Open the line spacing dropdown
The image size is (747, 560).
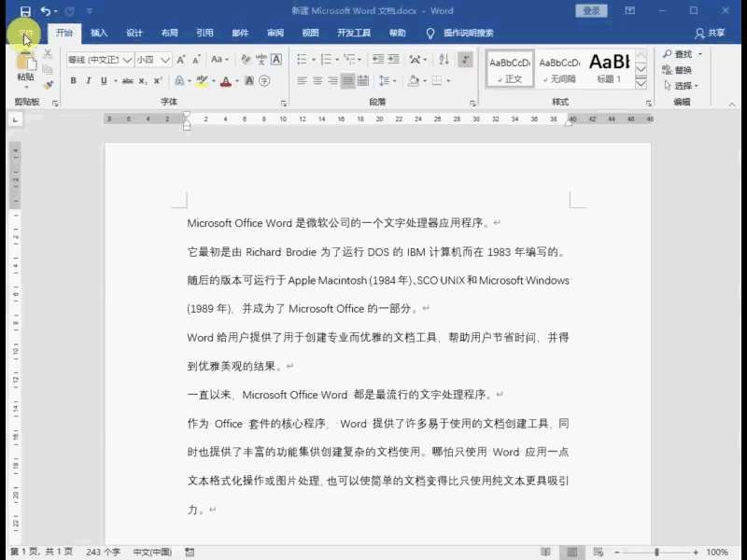click(x=388, y=80)
